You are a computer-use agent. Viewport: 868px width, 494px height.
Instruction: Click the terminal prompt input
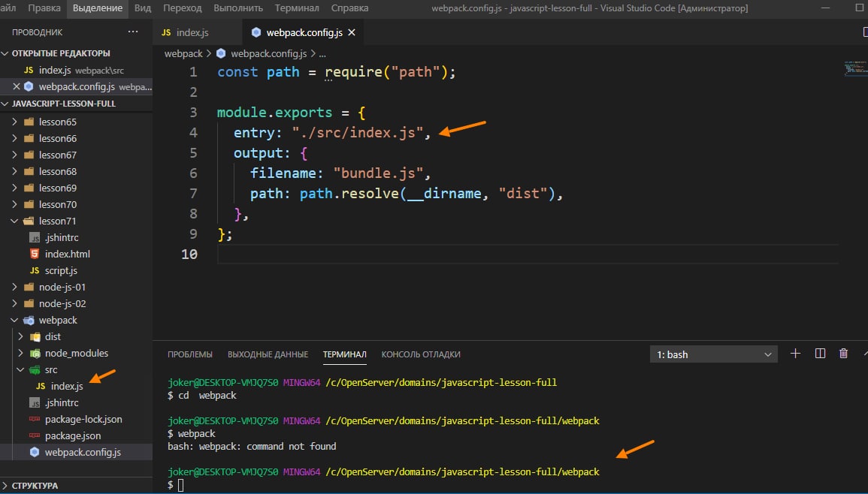(x=180, y=485)
